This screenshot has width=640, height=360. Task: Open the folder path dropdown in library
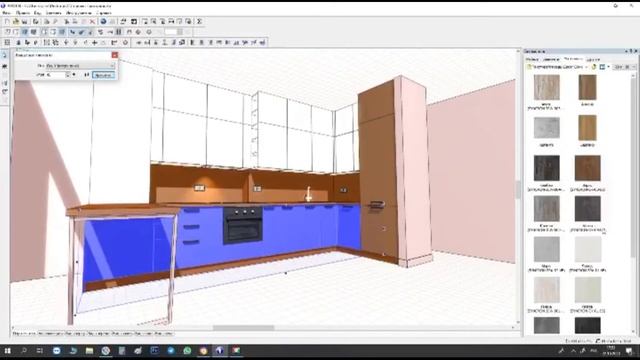558,67
